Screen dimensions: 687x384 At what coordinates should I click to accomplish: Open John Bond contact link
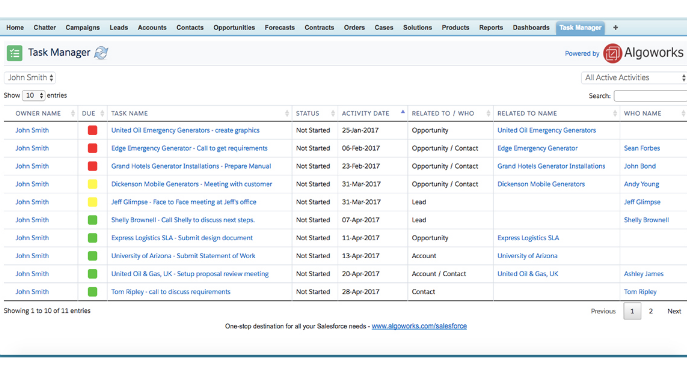640,166
